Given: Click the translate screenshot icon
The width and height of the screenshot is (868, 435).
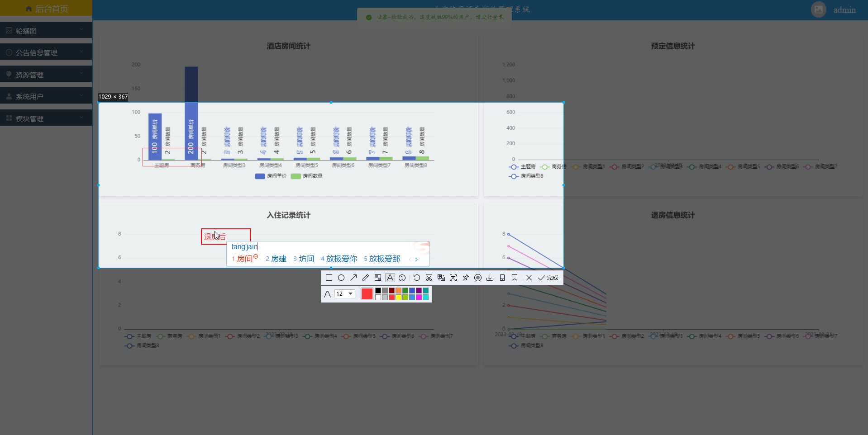Looking at the screenshot, I should [x=441, y=278].
